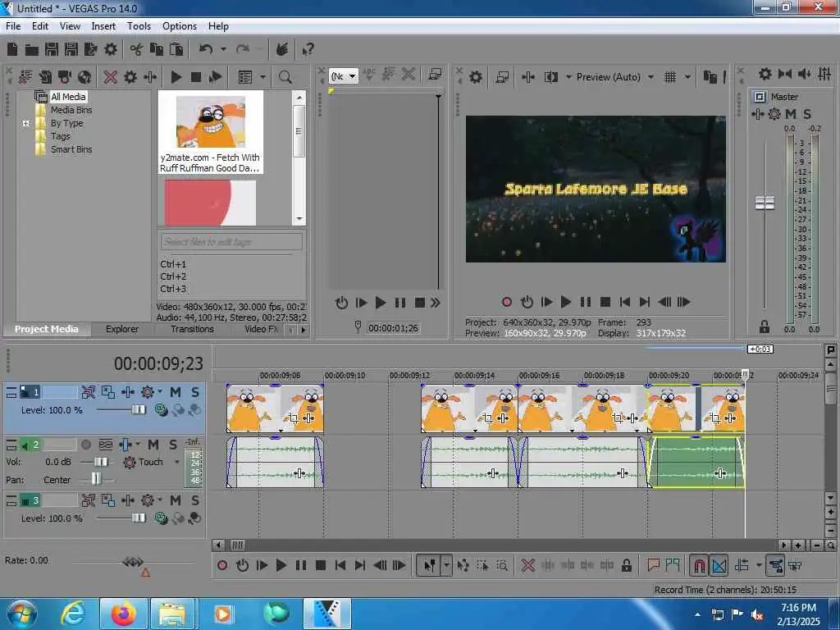Open Auto Ripple dropdown arrow

[x=759, y=565]
